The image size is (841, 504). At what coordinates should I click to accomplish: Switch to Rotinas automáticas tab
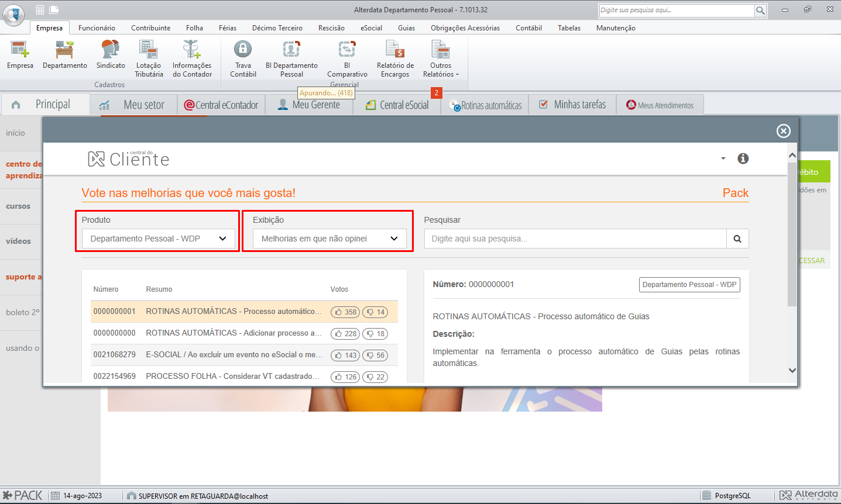click(x=485, y=105)
